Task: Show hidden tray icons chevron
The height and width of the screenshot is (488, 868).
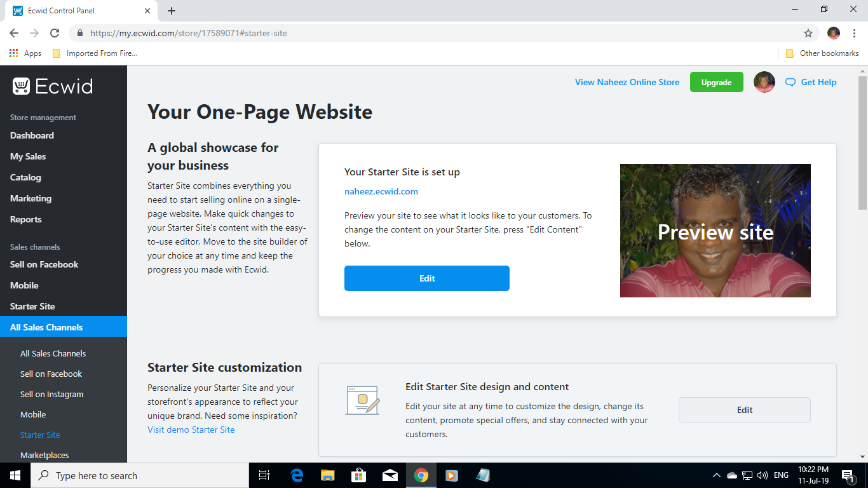Action: 717,475
